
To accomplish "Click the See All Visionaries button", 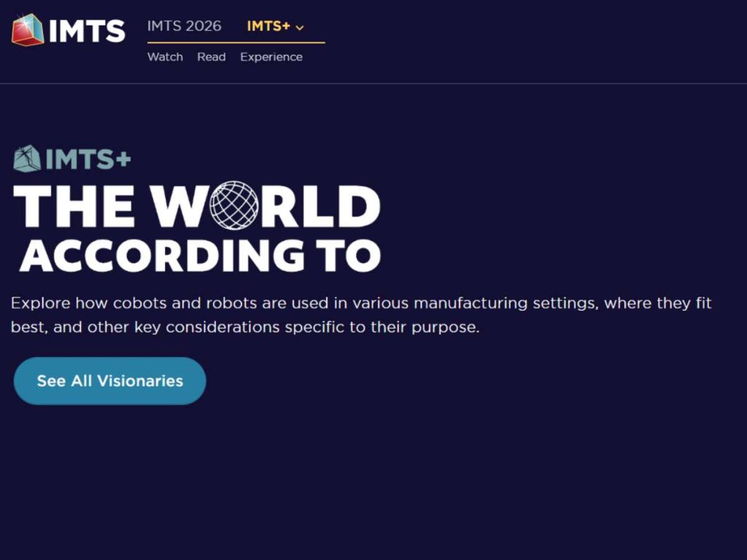I will pos(110,381).
